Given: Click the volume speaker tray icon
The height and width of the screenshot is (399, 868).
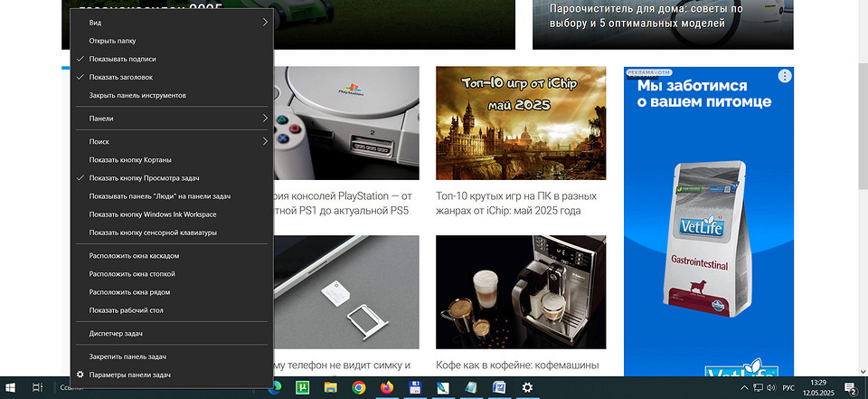Looking at the screenshot, I should tap(770, 387).
